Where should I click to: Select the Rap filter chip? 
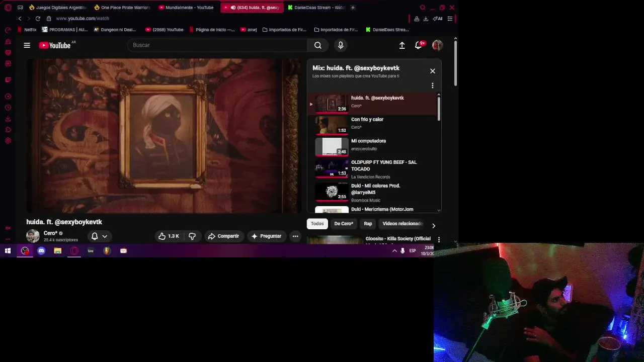pyautogui.click(x=368, y=224)
